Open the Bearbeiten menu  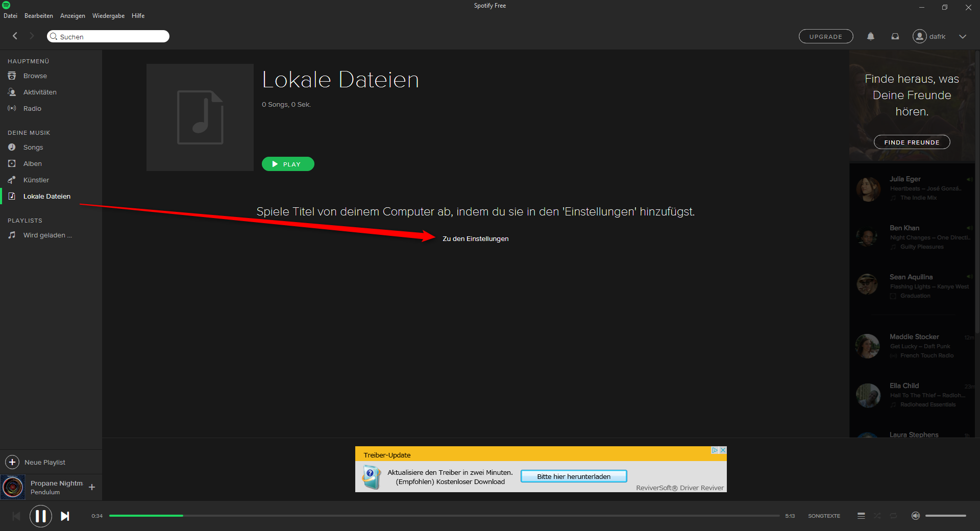pyautogui.click(x=39, y=16)
